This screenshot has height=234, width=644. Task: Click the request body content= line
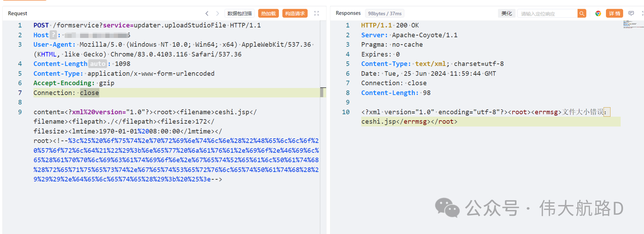pyautogui.click(x=145, y=112)
